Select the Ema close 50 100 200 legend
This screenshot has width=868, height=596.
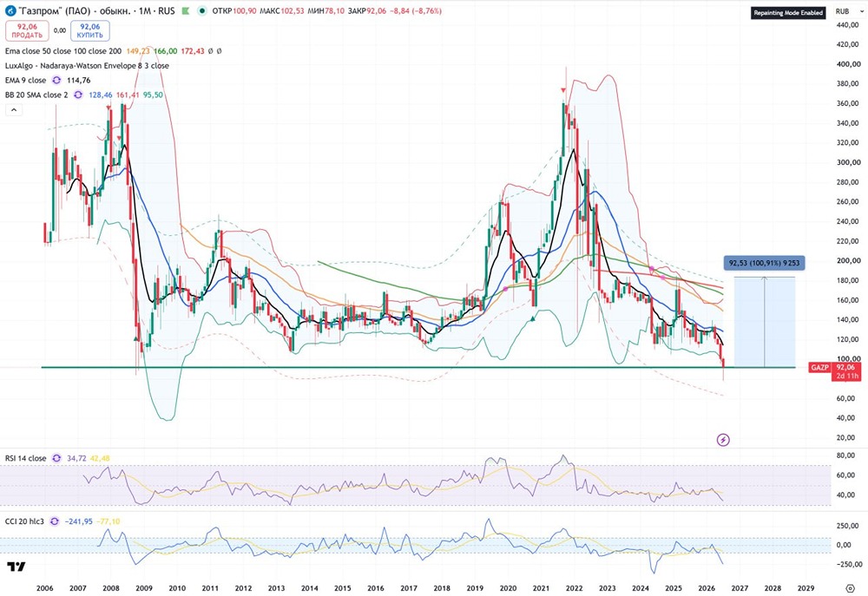(x=63, y=51)
